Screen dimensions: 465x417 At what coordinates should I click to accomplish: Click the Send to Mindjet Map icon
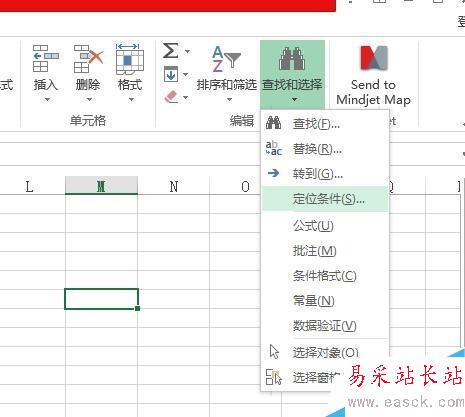point(374,59)
